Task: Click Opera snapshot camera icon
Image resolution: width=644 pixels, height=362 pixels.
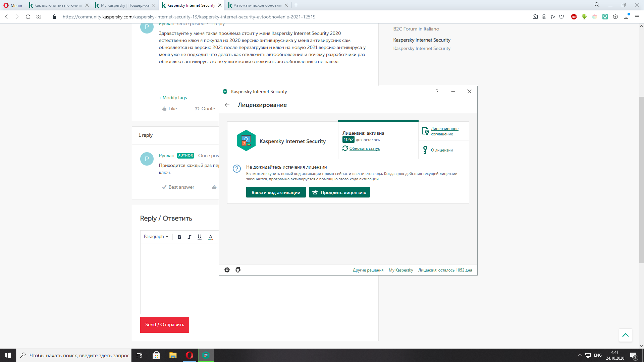Action: coord(535,17)
